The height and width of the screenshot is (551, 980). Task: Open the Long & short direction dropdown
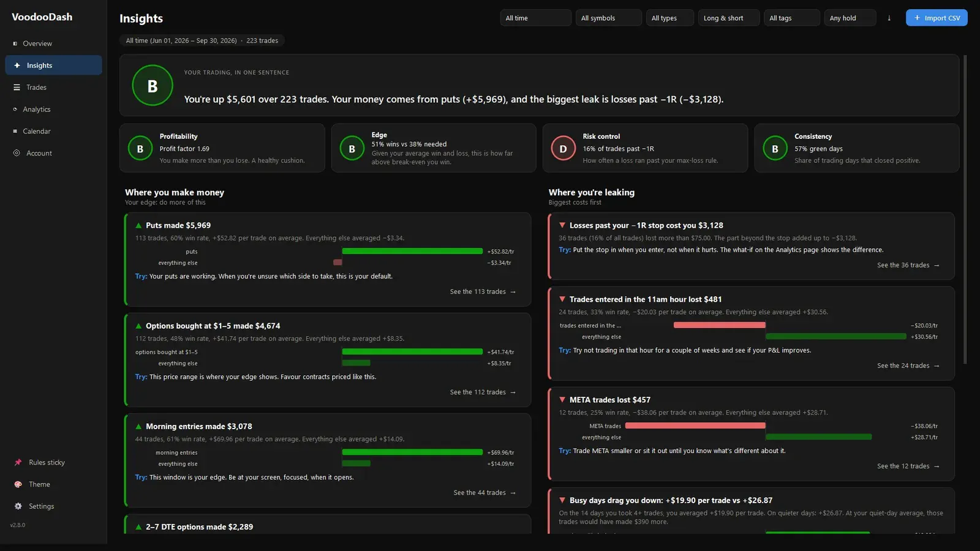[729, 18]
